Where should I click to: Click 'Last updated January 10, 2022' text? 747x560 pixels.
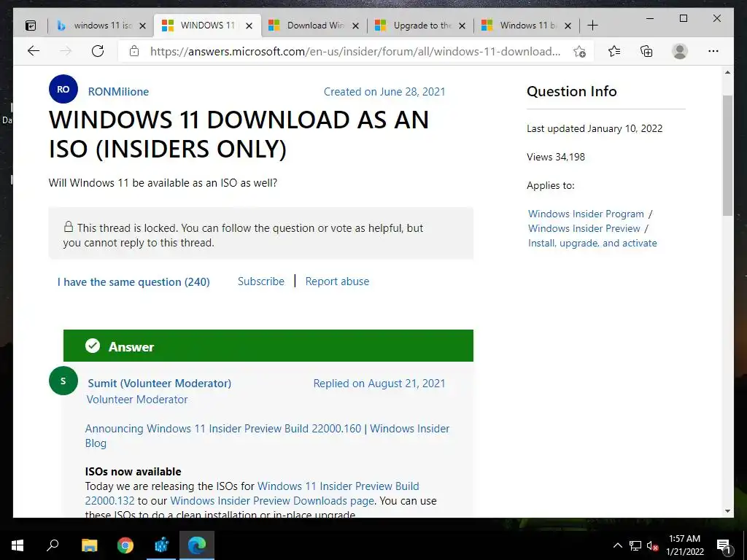tap(595, 128)
